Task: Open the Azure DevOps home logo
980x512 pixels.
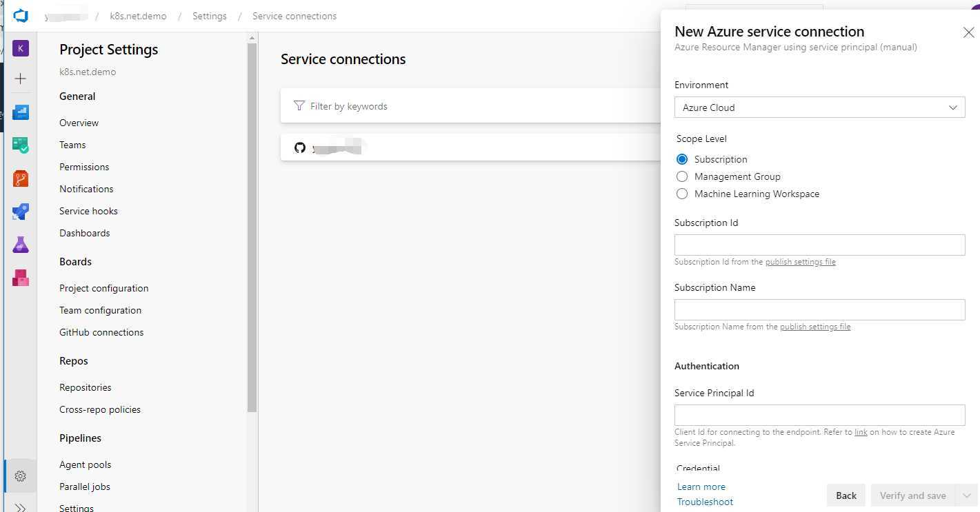Action: [x=21, y=15]
